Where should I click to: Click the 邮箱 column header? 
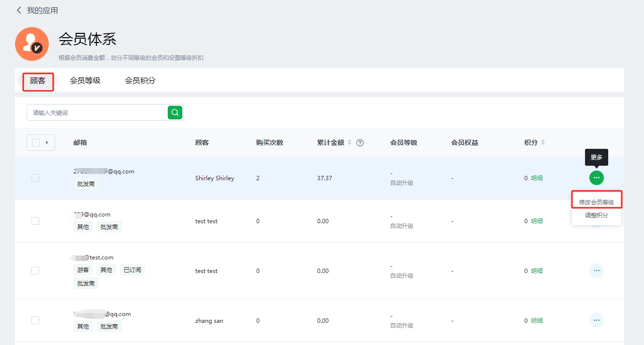(80, 143)
